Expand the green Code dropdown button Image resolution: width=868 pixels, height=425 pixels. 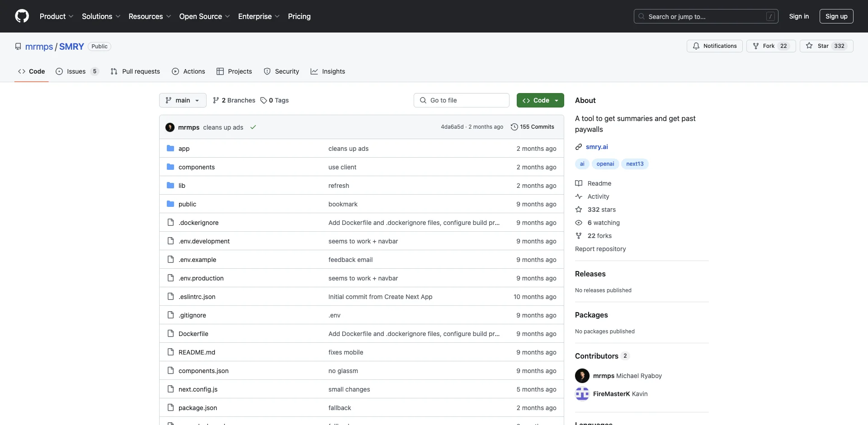tap(540, 100)
